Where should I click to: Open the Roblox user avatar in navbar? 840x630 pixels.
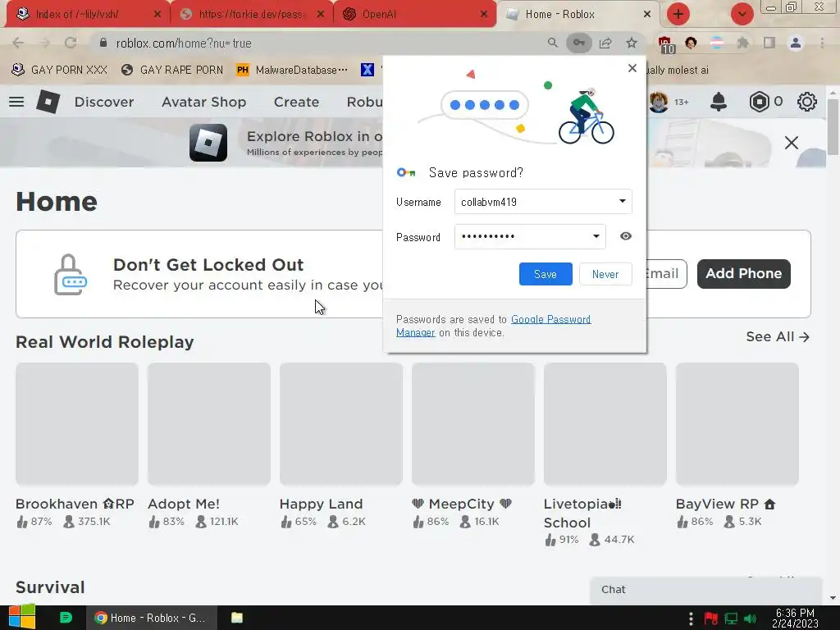(x=659, y=101)
